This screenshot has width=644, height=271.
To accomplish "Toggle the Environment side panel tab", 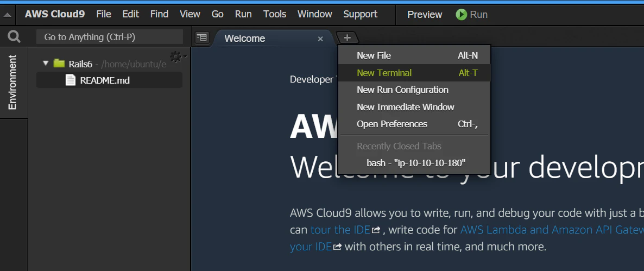I will pos(13,81).
